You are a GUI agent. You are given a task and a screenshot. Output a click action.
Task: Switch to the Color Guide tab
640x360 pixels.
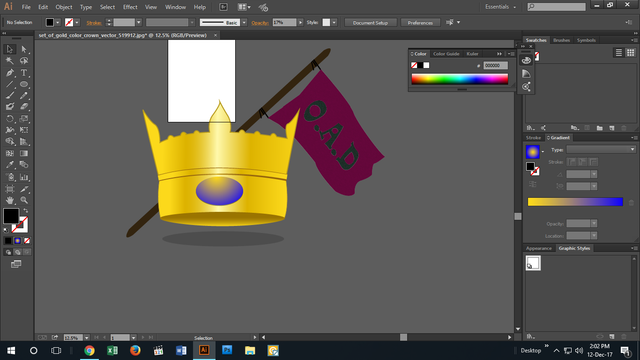(x=446, y=54)
